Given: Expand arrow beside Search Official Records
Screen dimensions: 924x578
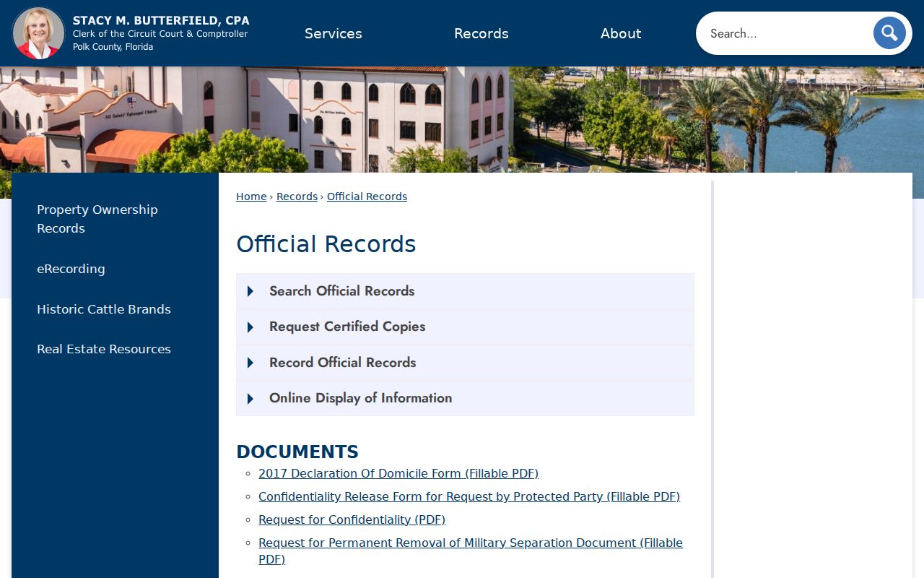Looking at the screenshot, I should tap(250, 291).
